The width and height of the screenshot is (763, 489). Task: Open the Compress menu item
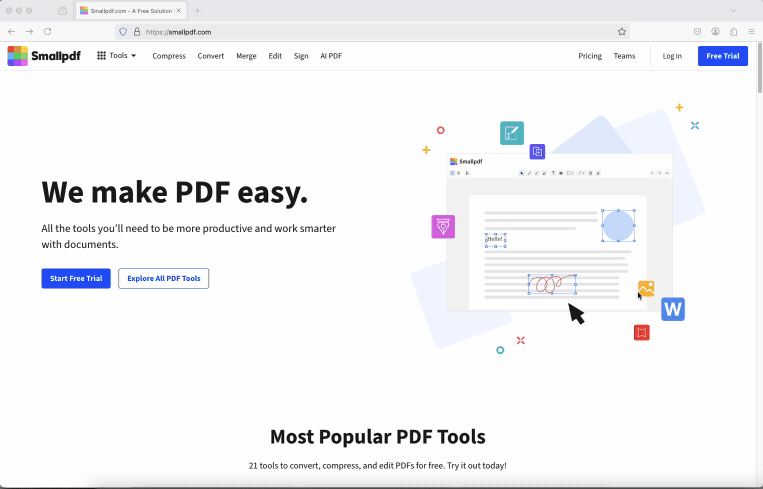(x=169, y=56)
